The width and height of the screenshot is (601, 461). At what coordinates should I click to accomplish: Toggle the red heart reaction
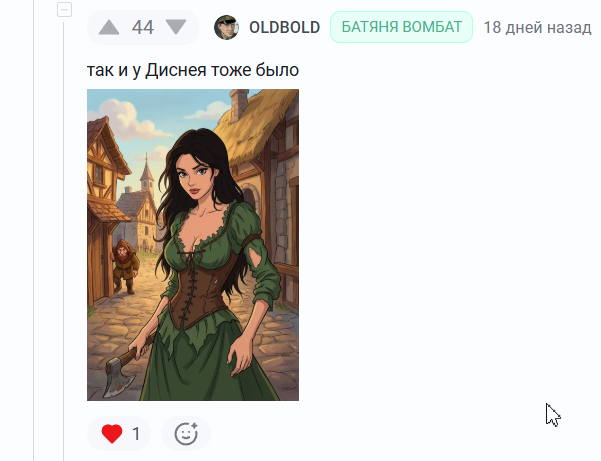point(112,434)
